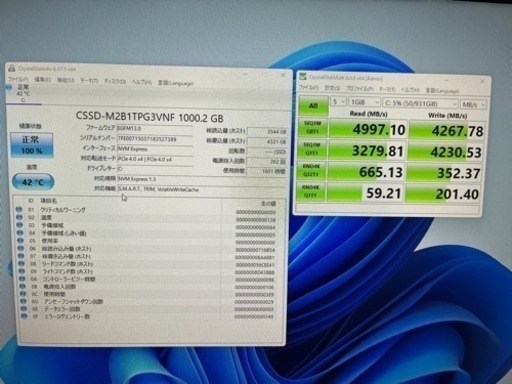Open 設定(S) menu in CrystalDiskMark

332,88
